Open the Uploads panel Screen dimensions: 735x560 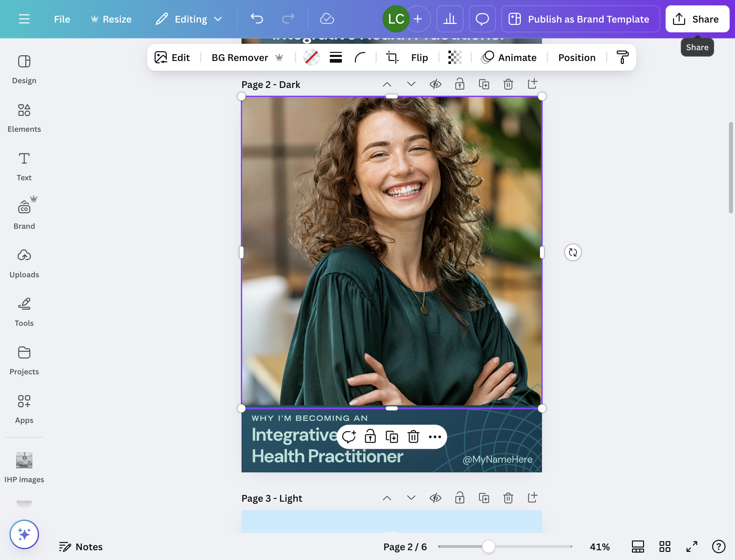(24, 263)
